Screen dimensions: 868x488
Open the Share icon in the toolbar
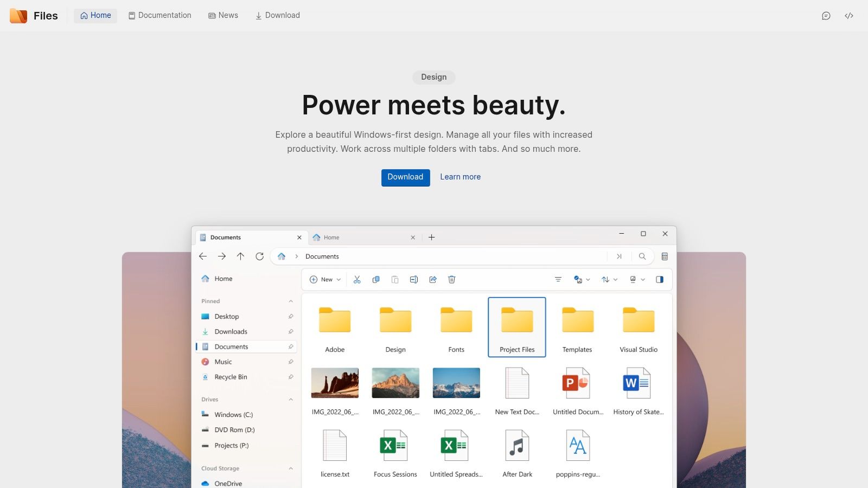point(433,279)
